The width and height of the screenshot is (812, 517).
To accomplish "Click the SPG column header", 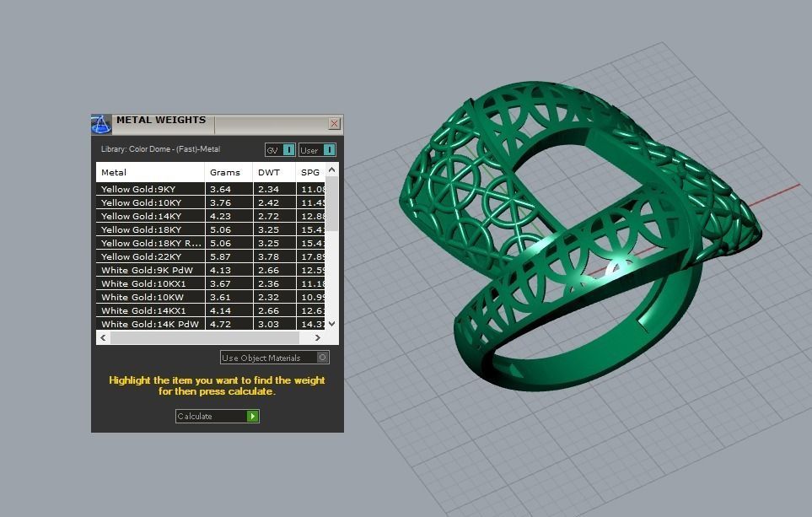I will pyautogui.click(x=310, y=172).
